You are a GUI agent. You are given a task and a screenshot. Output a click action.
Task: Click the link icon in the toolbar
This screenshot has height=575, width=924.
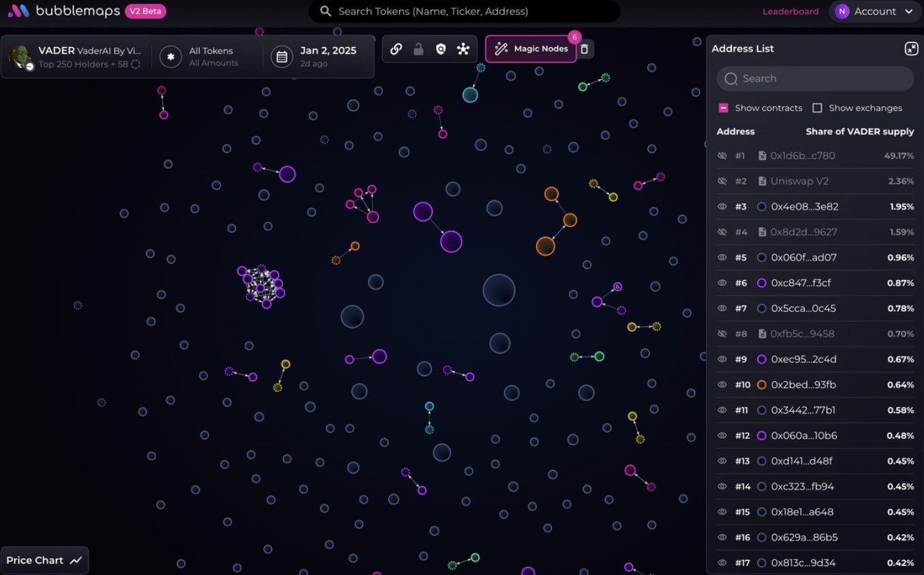396,49
